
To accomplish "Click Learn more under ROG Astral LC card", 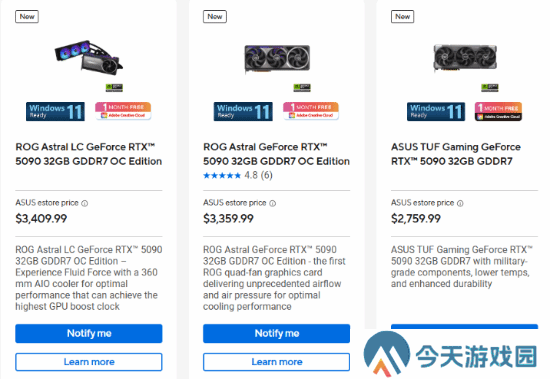I will (x=89, y=362).
